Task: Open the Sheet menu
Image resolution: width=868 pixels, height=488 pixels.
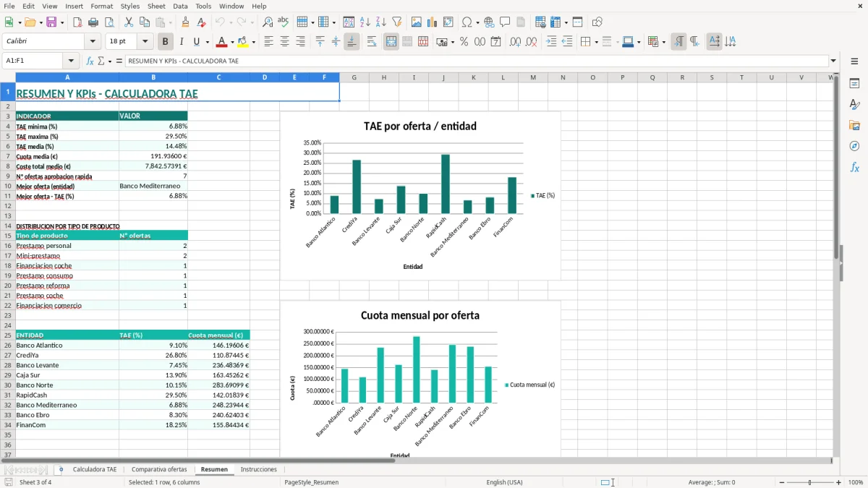Action: point(156,6)
